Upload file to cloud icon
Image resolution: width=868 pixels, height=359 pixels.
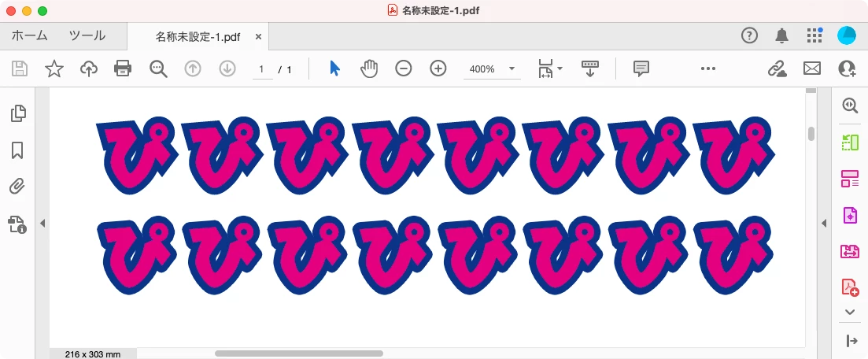point(89,68)
